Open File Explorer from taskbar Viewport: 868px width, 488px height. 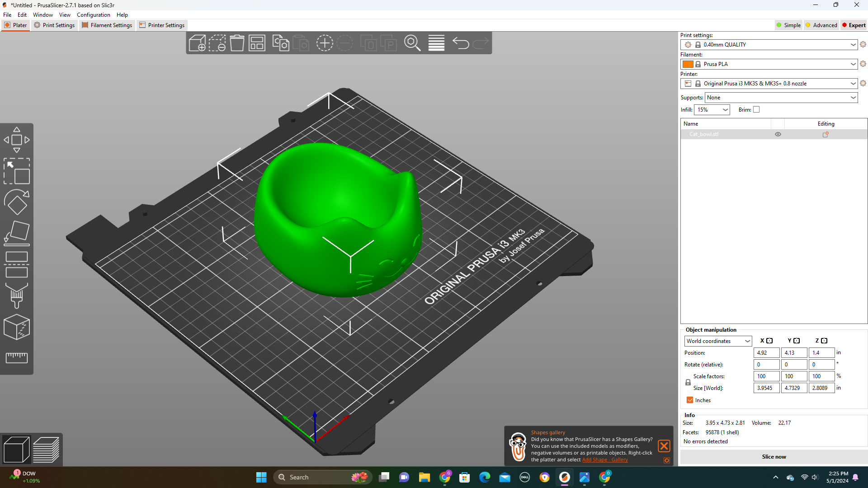click(x=424, y=477)
